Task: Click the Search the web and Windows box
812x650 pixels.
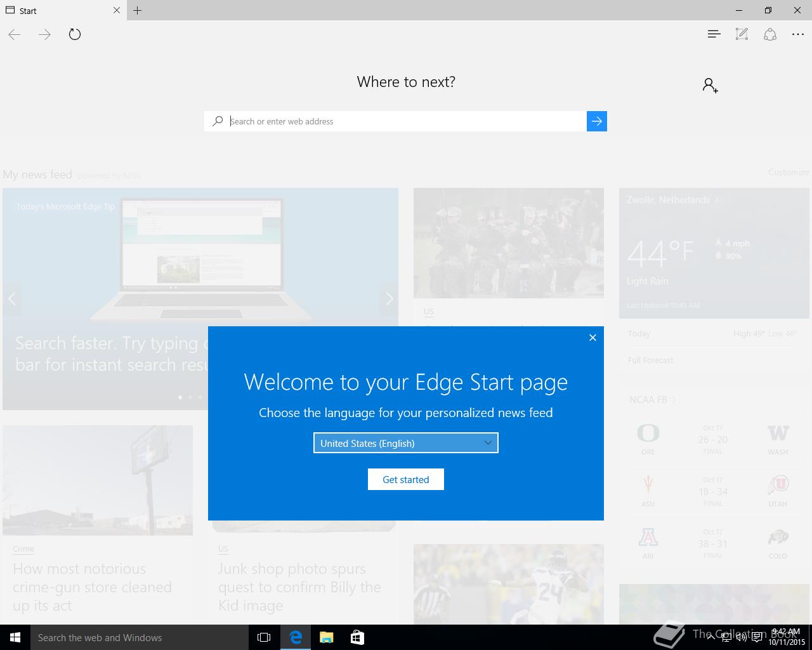Action: 140,637
